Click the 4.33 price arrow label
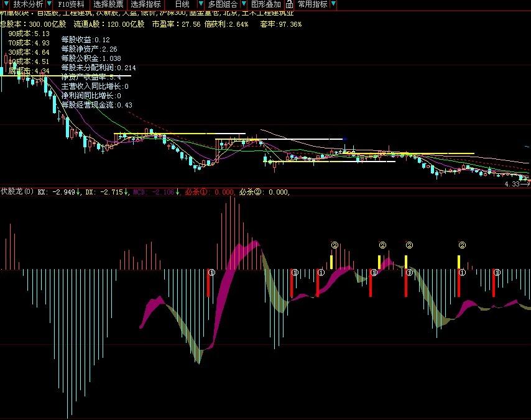Screen dimensions: 531x420 coord(516,184)
